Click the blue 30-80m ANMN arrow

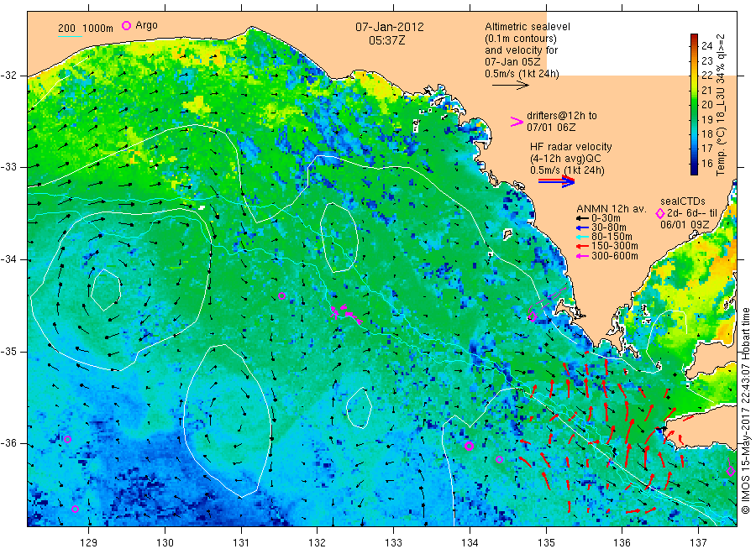(x=582, y=227)
